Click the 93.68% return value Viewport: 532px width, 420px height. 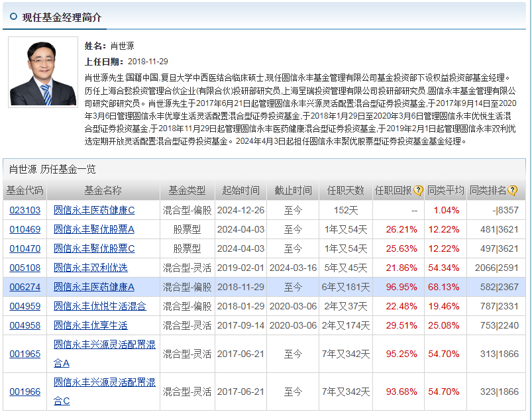[401, 392]
